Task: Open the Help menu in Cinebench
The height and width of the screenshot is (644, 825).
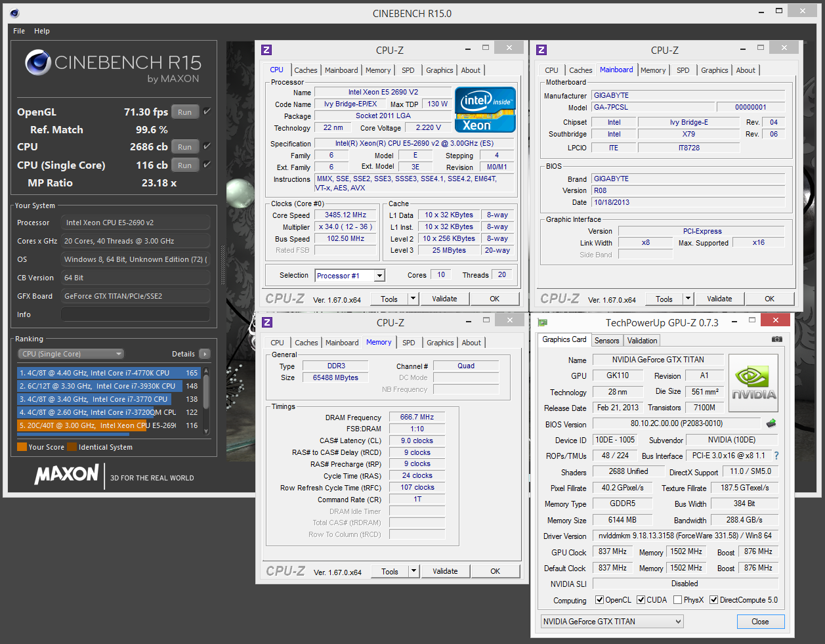Action: point(42,31)
